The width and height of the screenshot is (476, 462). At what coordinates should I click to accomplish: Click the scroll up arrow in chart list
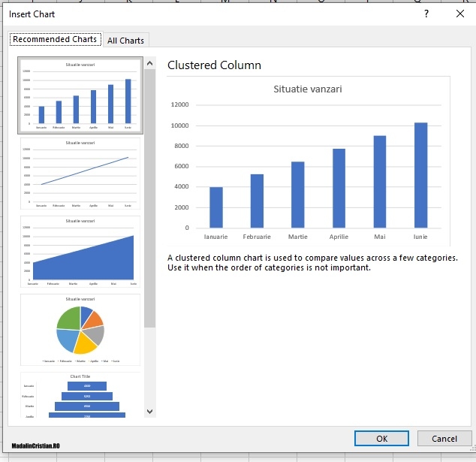[149, 64]
